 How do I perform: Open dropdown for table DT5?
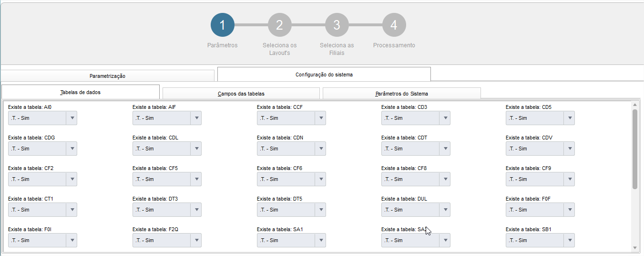tap(321, 210)
